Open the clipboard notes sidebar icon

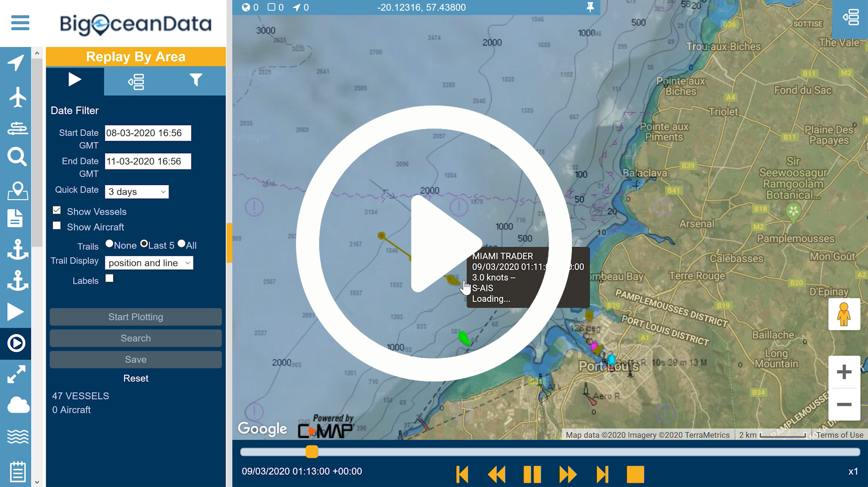coord(17,472)
